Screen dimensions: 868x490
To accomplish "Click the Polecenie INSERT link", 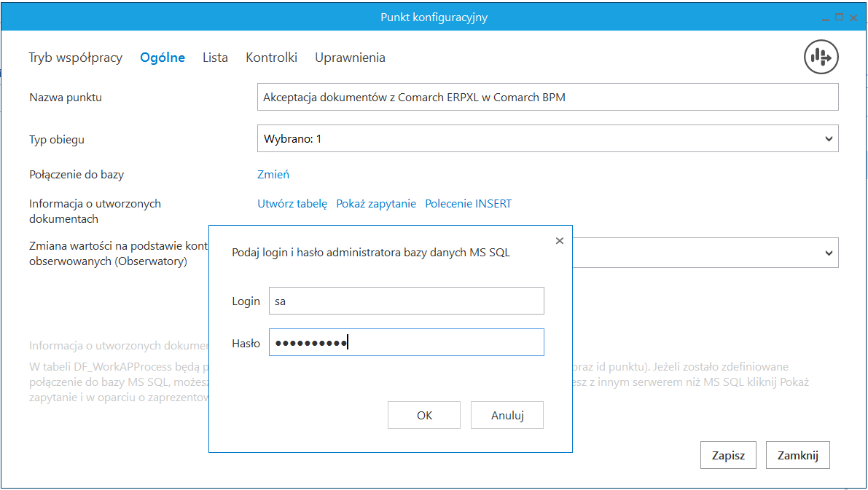I will point(469,204).
